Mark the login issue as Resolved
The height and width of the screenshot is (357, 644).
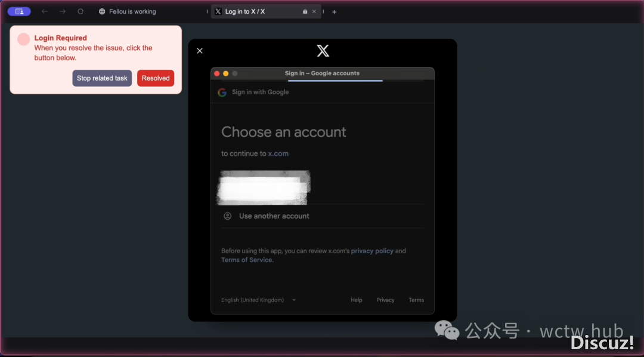(156, 78)
